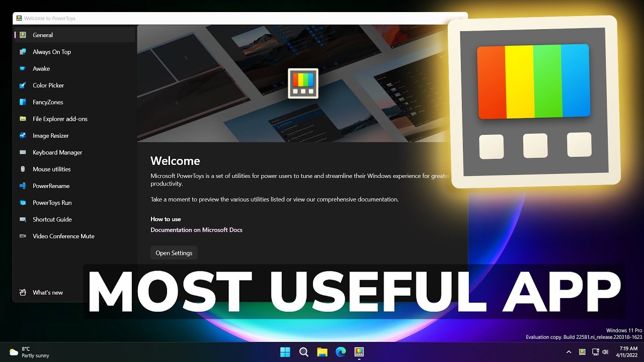The width and height of the screenshot is (644, 362).
Task: Click the 'How to use' label
Action: 166,219
